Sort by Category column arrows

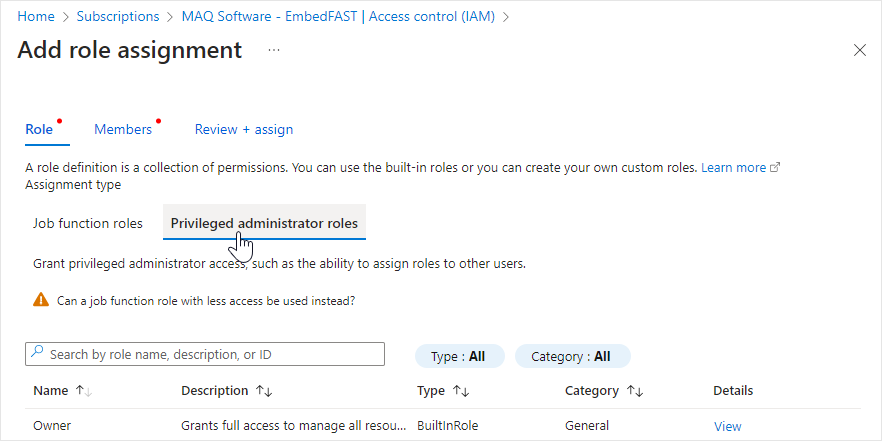635,391
